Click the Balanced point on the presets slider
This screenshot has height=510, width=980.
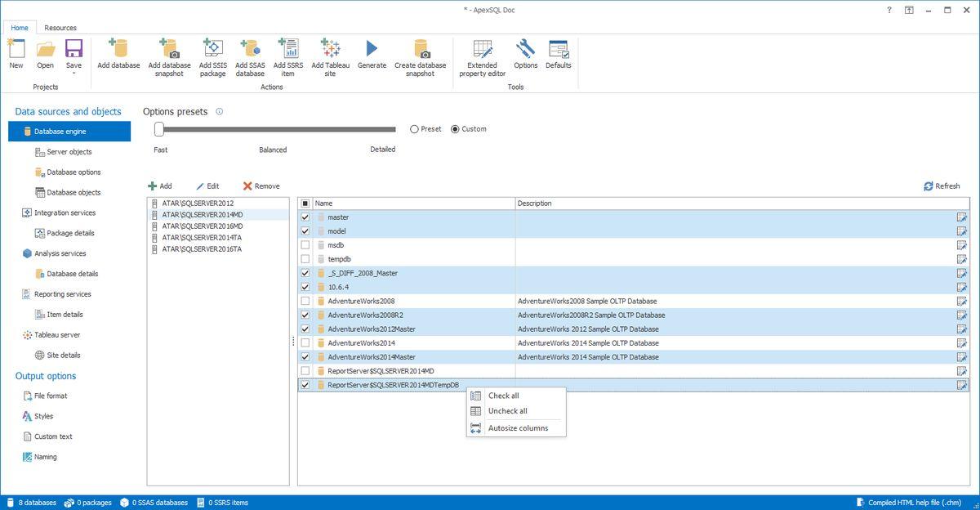[274, 129]
